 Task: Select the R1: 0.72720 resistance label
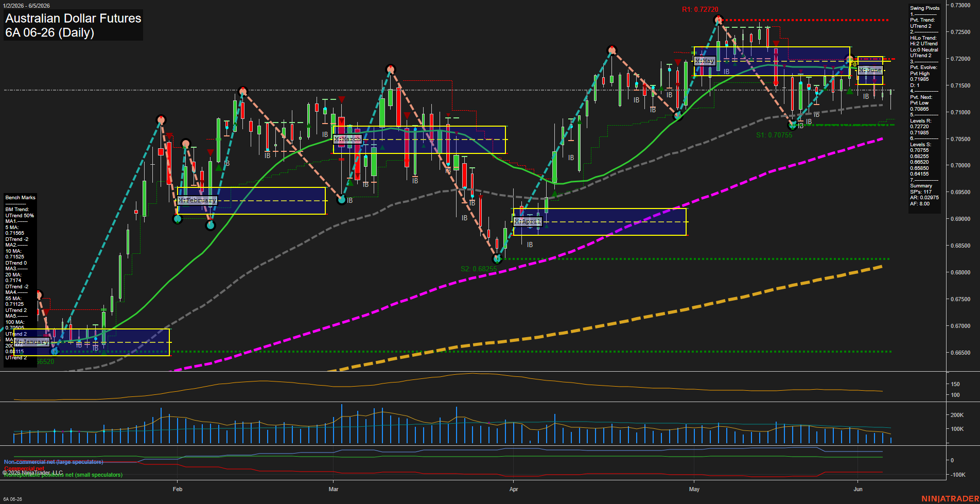click(700, 9)
